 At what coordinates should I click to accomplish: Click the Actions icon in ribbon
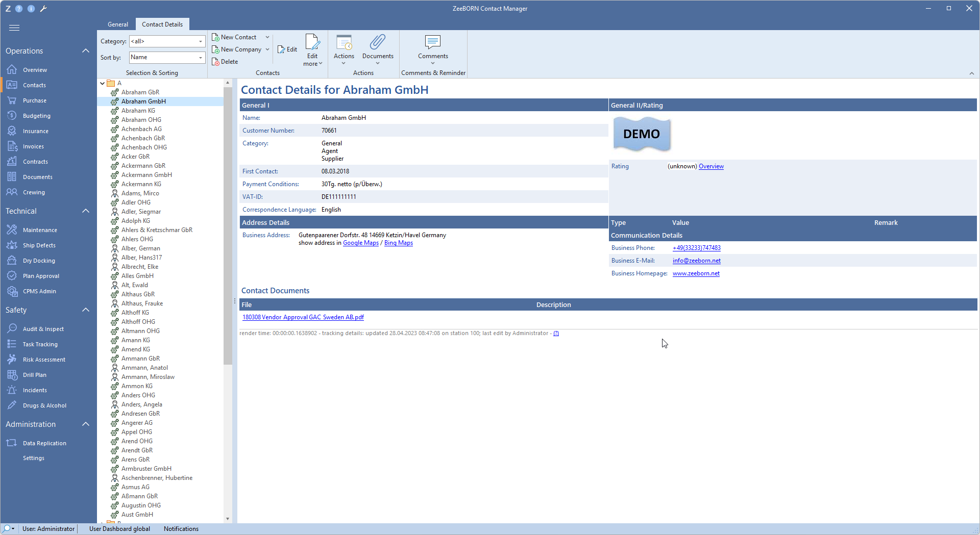[344, 43]
